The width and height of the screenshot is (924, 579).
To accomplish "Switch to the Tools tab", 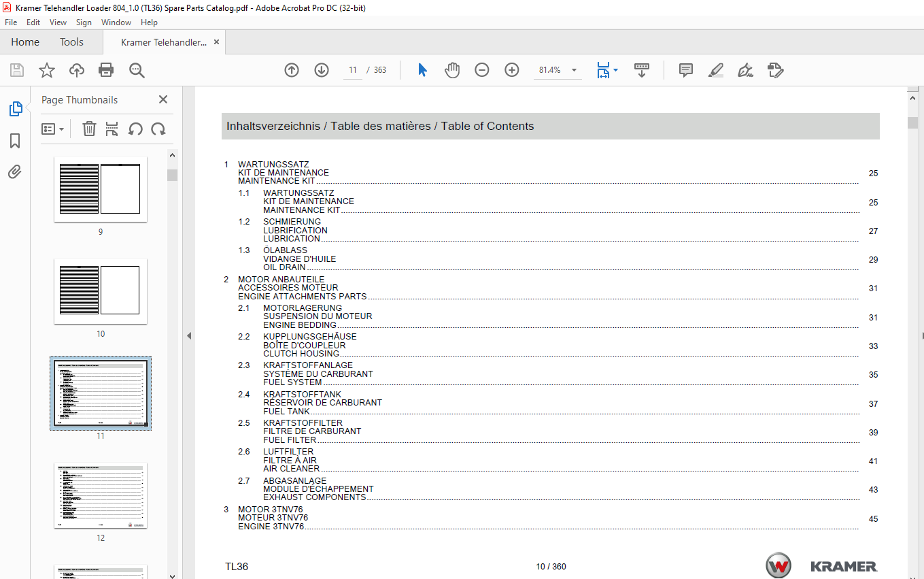I will [x=71, y=42].
